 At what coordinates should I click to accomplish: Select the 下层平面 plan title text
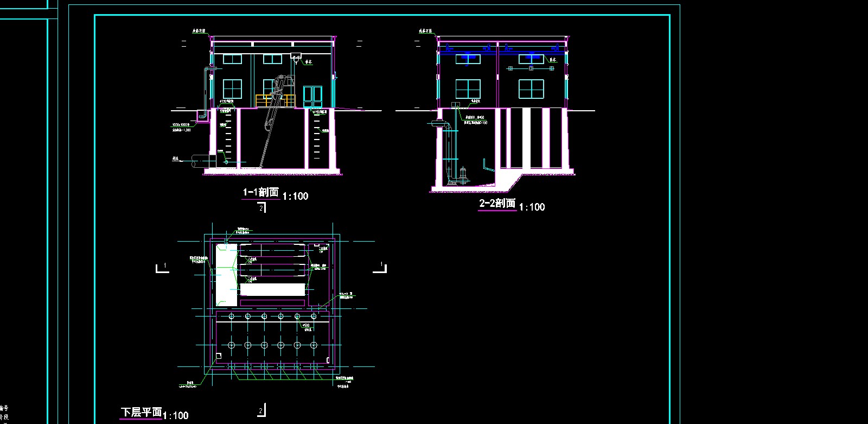[x=141, y=413]
